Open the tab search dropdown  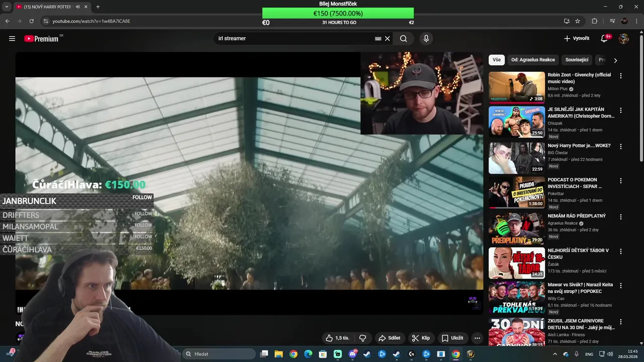click(x=6, y=7)
